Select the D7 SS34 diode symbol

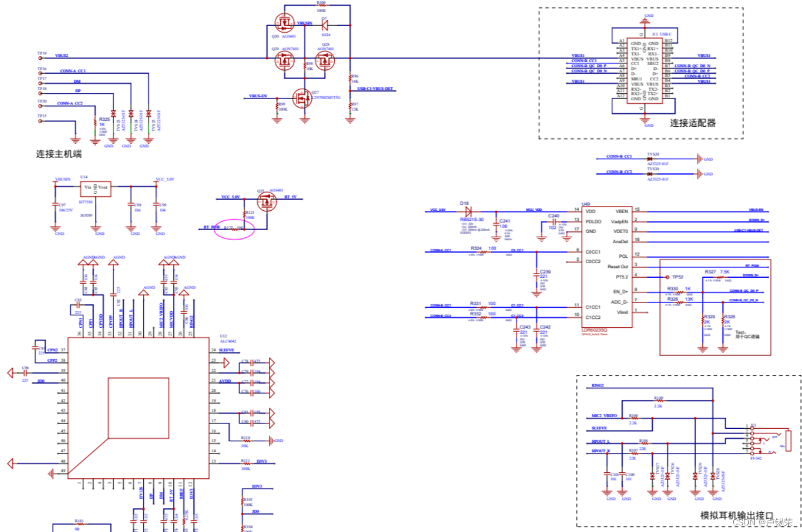pos(324,25)
